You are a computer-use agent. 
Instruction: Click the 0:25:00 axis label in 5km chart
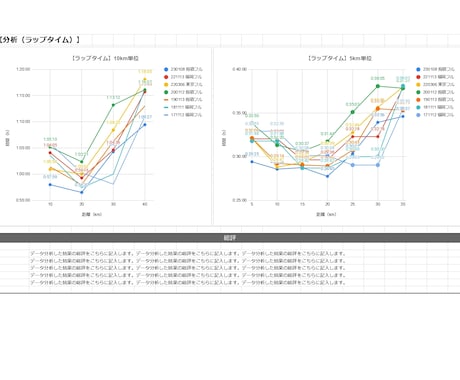(x=240, y=200)
